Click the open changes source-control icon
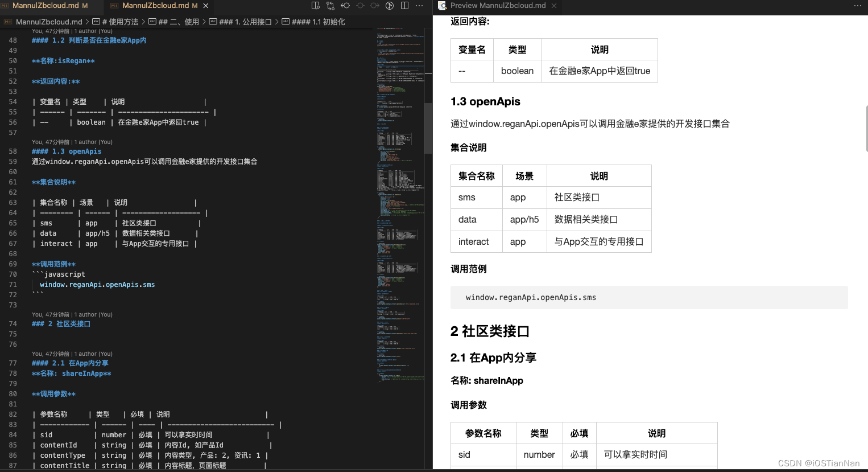Viewport: 868px width, 472px height. point(330,6)
